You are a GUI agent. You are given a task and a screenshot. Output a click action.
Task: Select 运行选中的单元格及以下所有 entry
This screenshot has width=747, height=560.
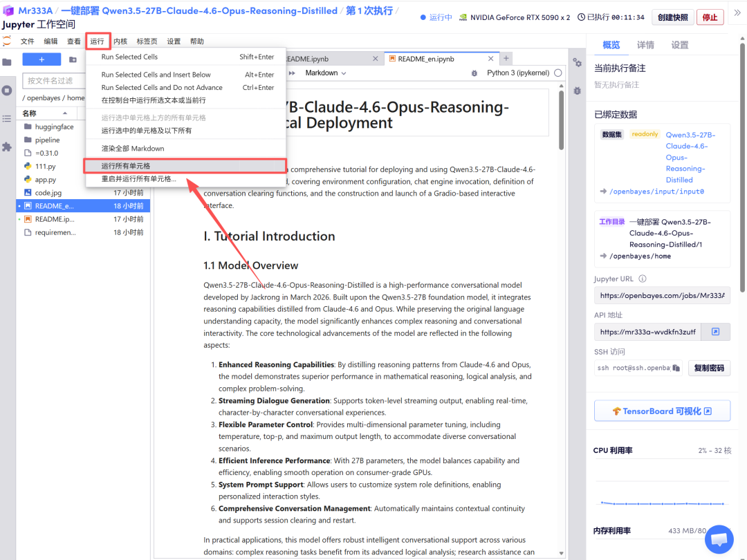(x=186, y=131)
